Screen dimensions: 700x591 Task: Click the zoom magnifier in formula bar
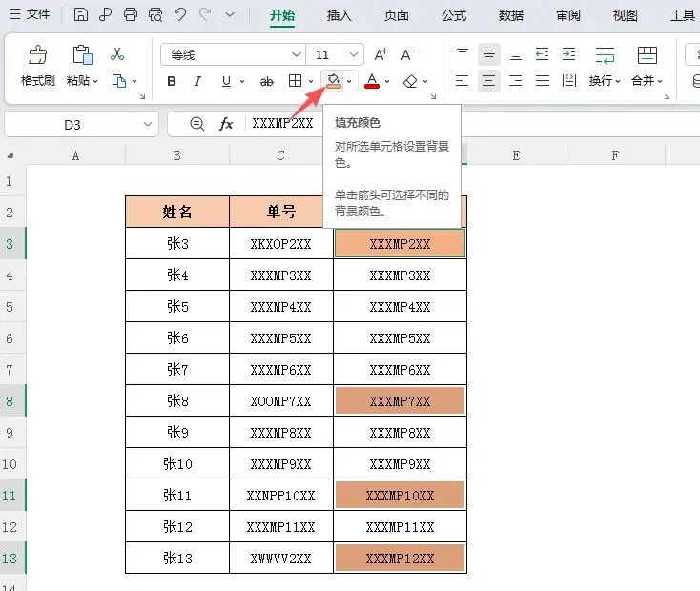click(x=196, y=124)
